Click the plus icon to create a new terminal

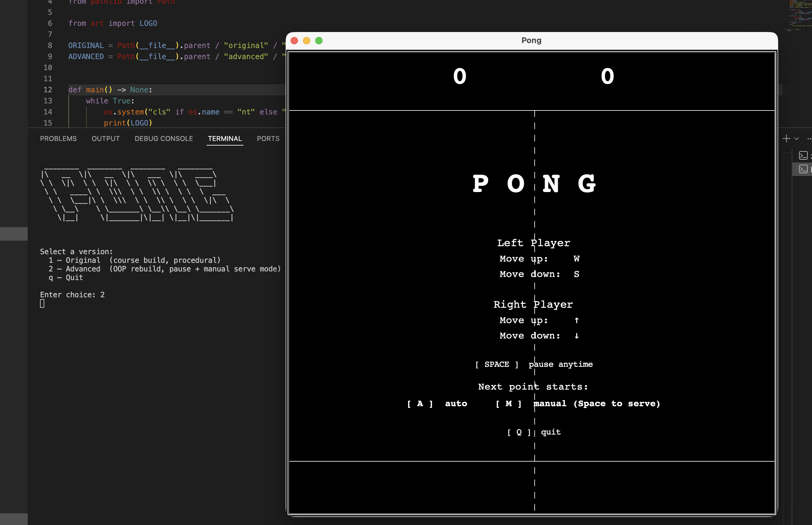786,138
